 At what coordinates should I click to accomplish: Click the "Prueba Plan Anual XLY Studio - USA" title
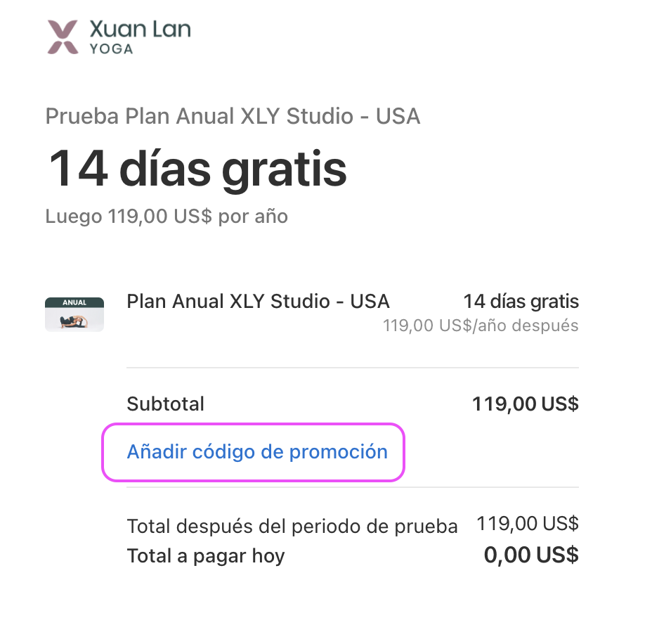coord(233,116)
